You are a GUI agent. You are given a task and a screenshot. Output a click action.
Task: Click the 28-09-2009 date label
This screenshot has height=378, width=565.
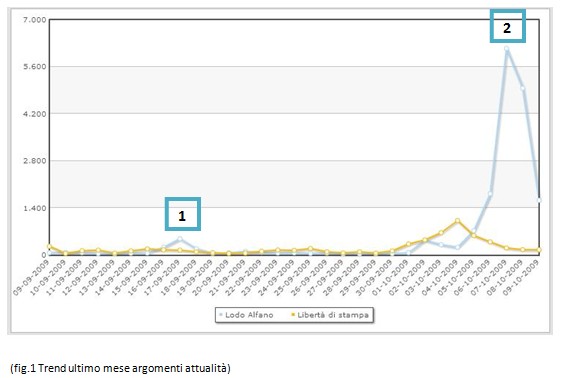click(x=342, y=278)
